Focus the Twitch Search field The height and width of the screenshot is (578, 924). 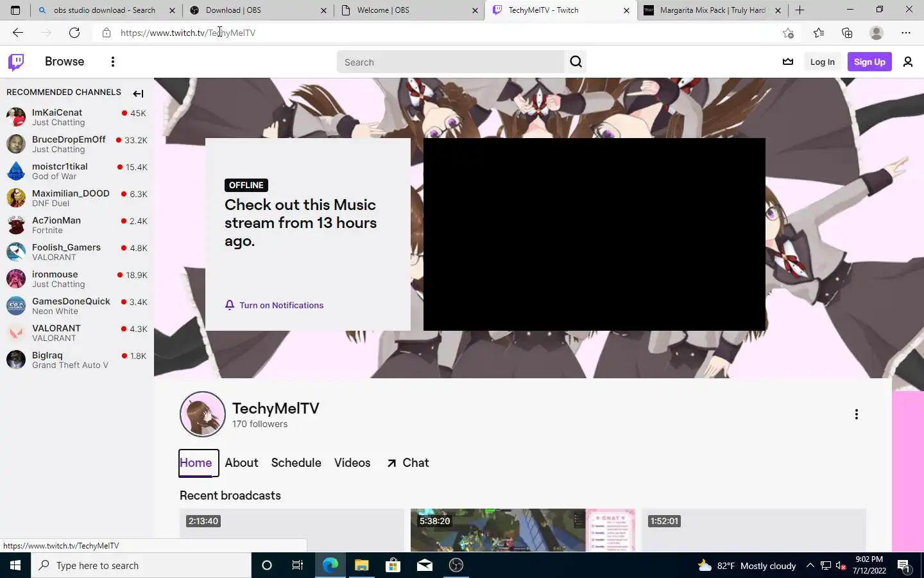tap(450, 62)
